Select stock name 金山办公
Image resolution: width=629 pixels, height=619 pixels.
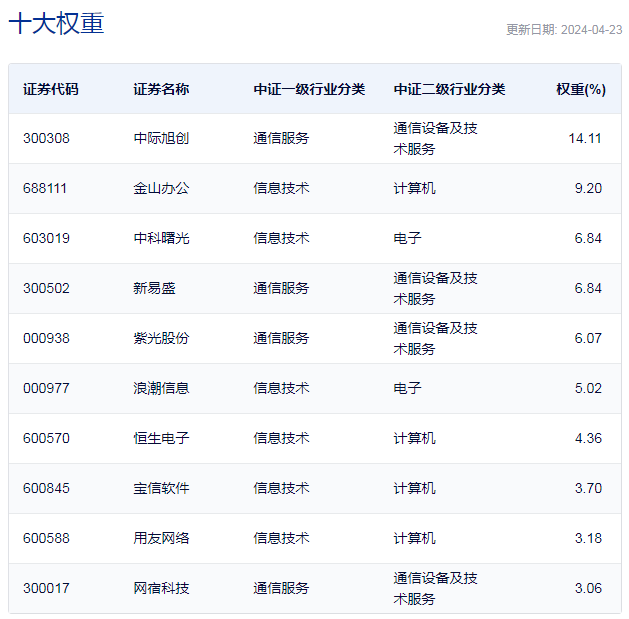pos(161,188)
